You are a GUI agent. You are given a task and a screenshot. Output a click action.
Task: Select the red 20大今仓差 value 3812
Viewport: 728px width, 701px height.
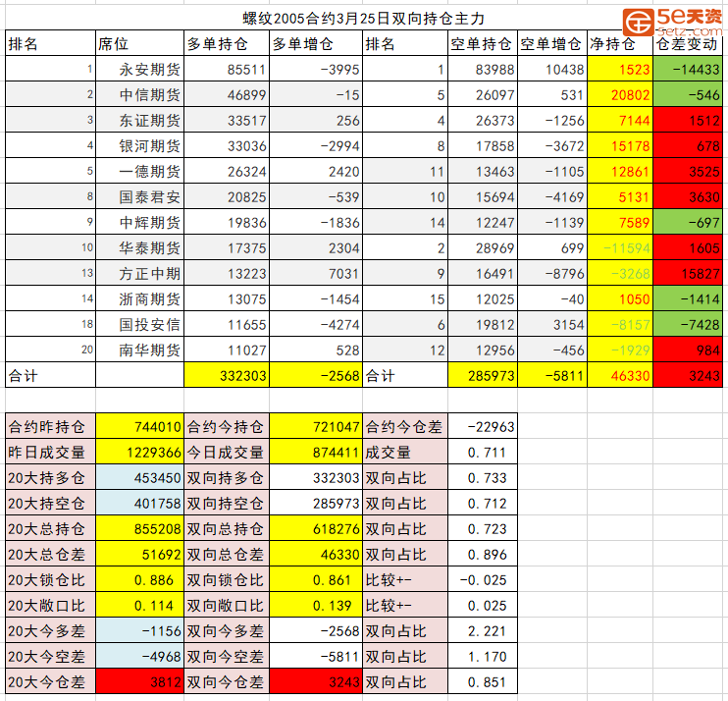pyautogui.click(x=138, y=682)
